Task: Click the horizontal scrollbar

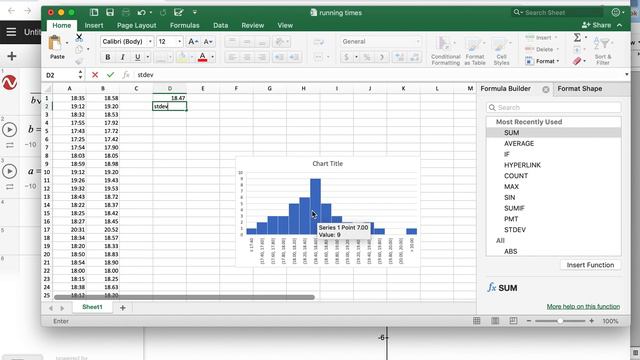Action: [x=184, y=298]
